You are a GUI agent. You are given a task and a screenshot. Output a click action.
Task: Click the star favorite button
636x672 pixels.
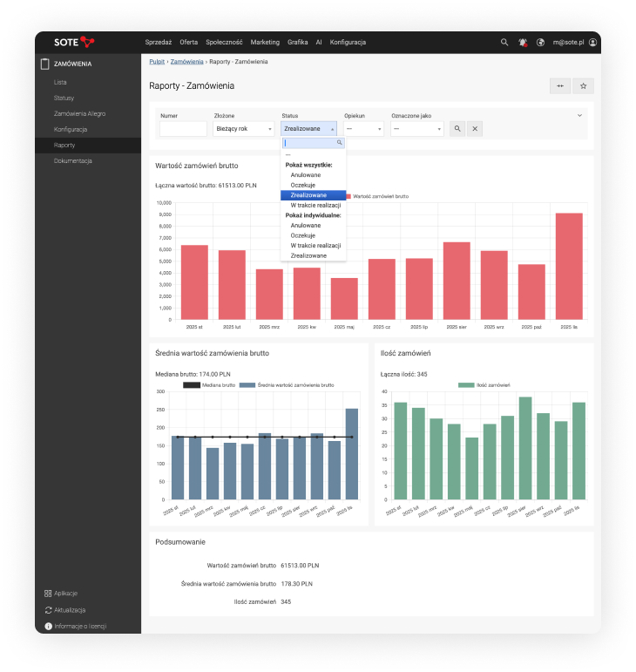[584, 86]
